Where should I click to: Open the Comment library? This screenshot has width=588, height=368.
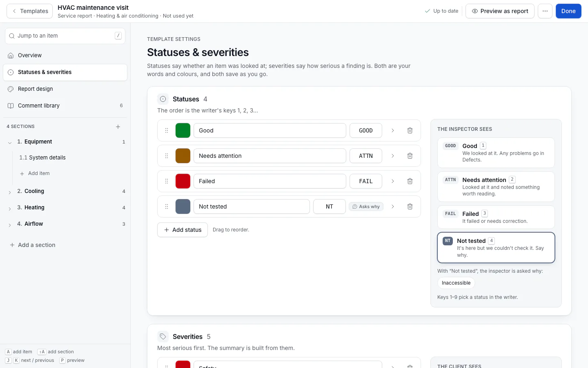pos(65,105)
